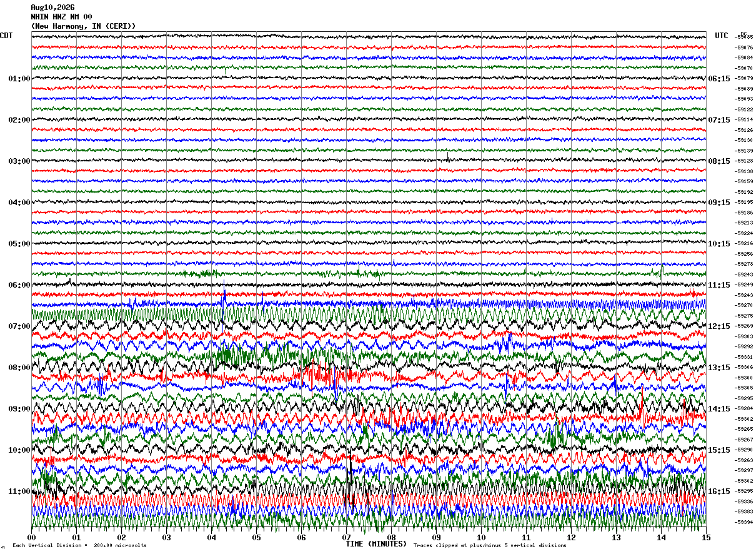Viewport: 756px width, 554px height.
Task: Click the 02:00 CDT row label
Action: (x=19, y=120)
